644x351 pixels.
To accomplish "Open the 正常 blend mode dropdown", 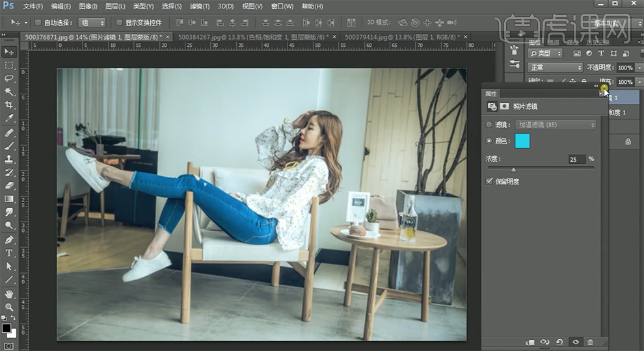I will (555, 68).
